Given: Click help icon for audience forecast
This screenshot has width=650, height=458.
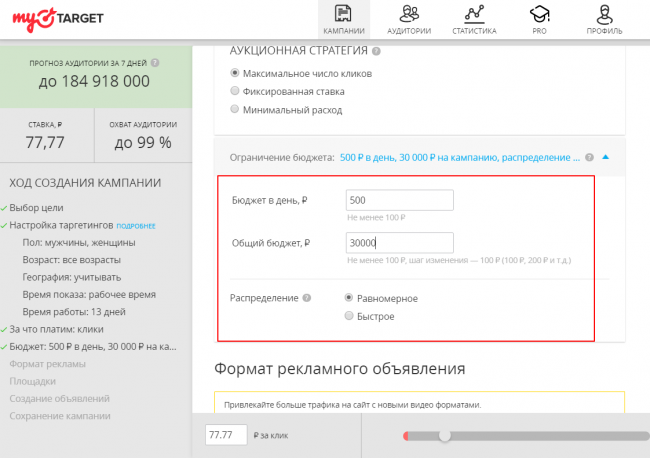Looking at the screenshot, I should point(155,62).
